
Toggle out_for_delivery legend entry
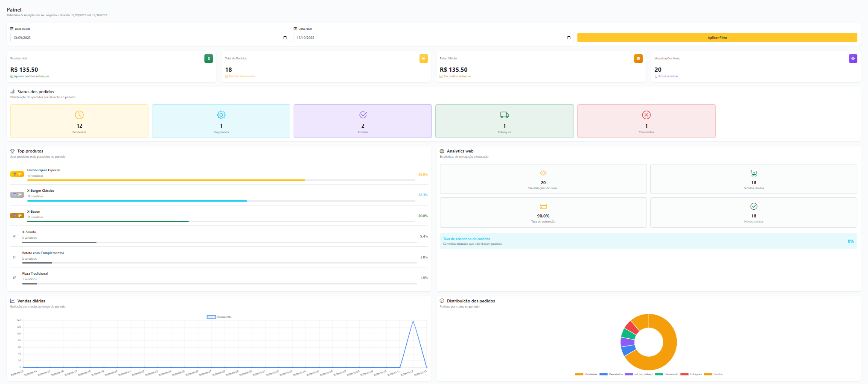[x=639, y=374]
